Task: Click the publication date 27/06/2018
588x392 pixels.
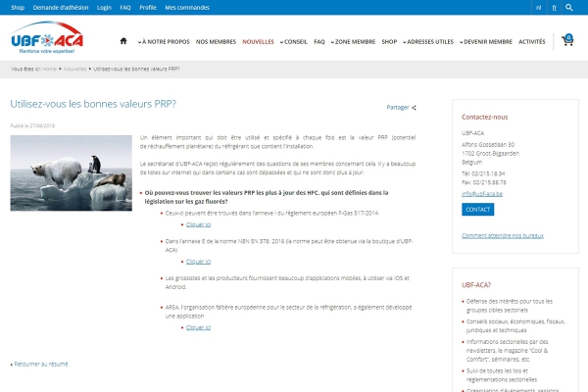Action: tap(42, 125)
